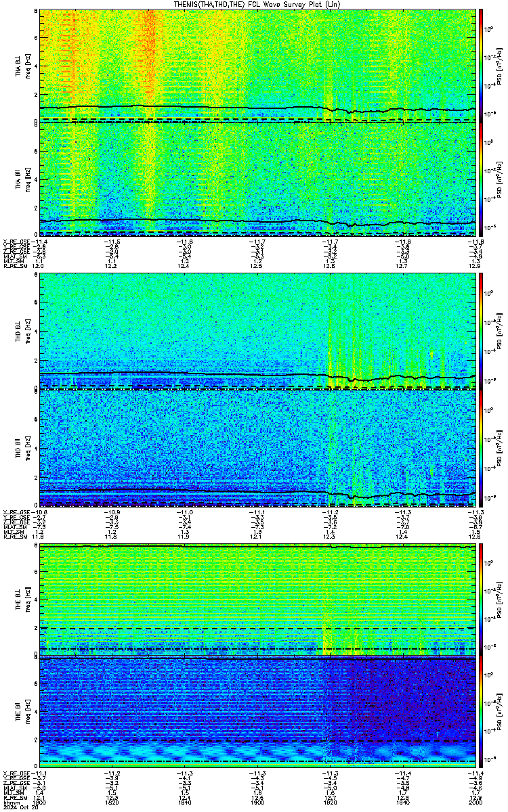Click the THA B-parallel PSD color bar
This screenshot has width=508, height=812.
(482, 179)
